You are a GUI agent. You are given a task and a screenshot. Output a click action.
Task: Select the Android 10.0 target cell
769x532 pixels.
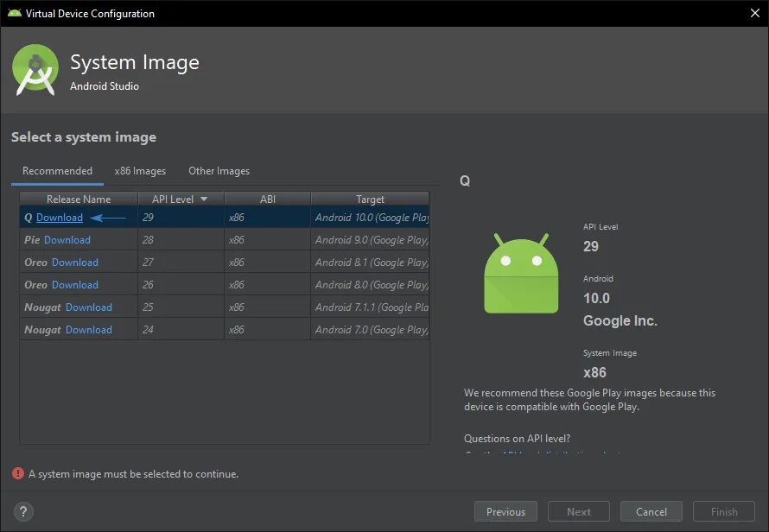click(x=371, y=218)
